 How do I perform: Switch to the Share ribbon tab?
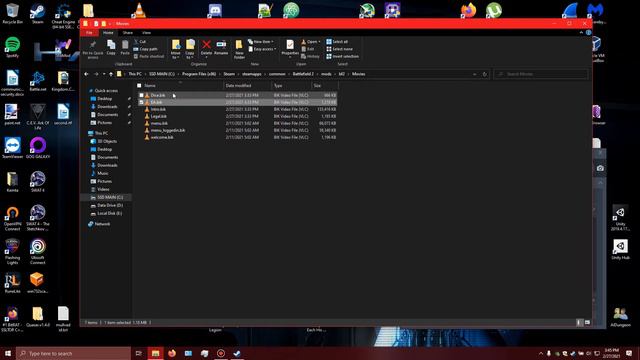point(128,32)
